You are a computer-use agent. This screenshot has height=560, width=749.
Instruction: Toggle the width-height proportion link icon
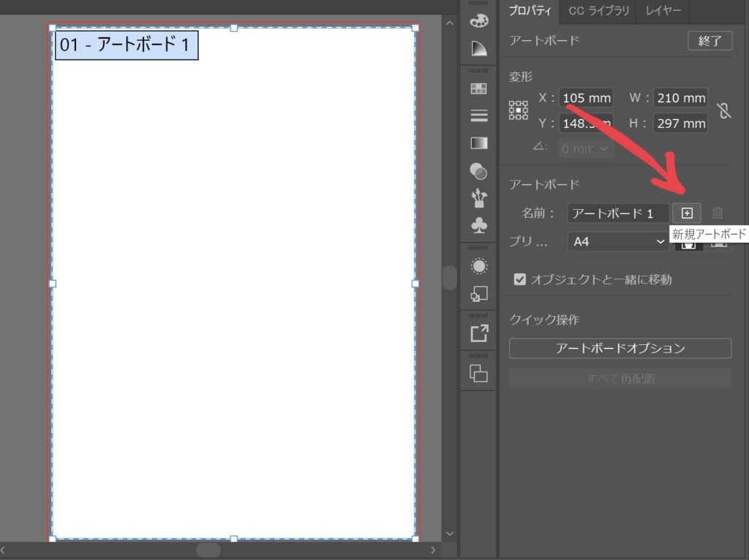click(723, 110)
